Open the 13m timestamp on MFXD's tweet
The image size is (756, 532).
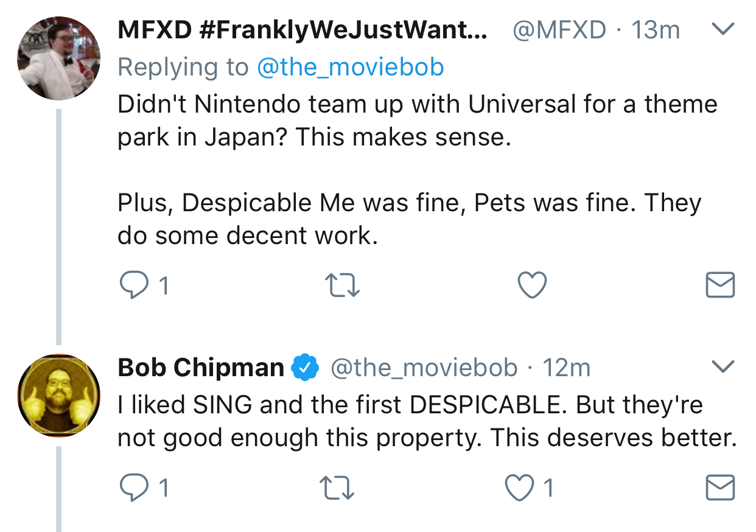656,29
